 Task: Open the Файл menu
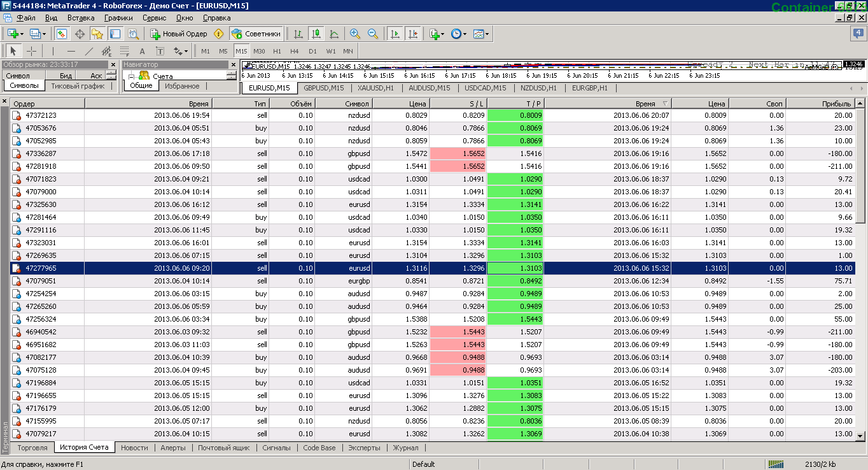coord(26,18)
